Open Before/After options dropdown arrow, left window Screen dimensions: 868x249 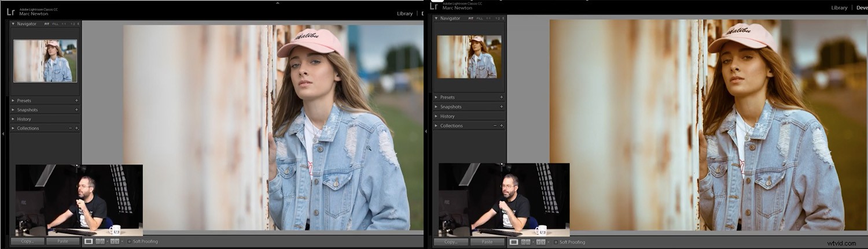[x=122, y=241]
